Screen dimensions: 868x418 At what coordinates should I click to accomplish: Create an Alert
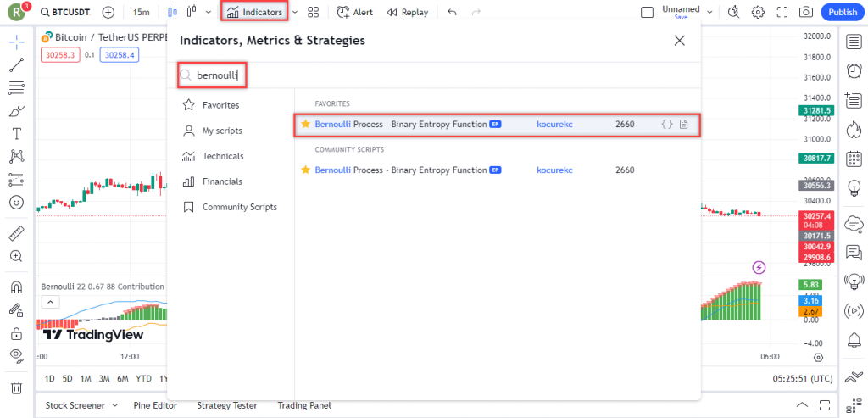pos(355,12)
